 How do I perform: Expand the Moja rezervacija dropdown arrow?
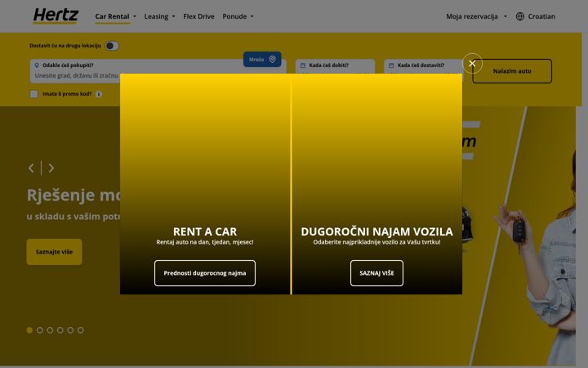click(506, 16)
